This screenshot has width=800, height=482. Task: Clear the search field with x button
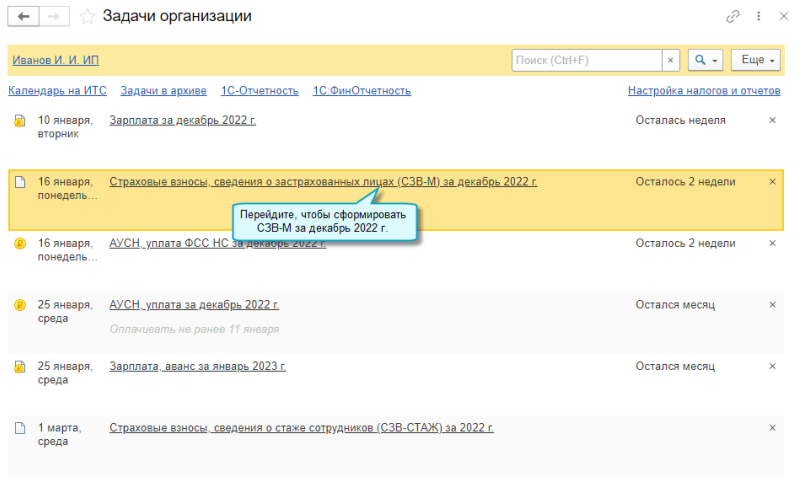[670, 60]
